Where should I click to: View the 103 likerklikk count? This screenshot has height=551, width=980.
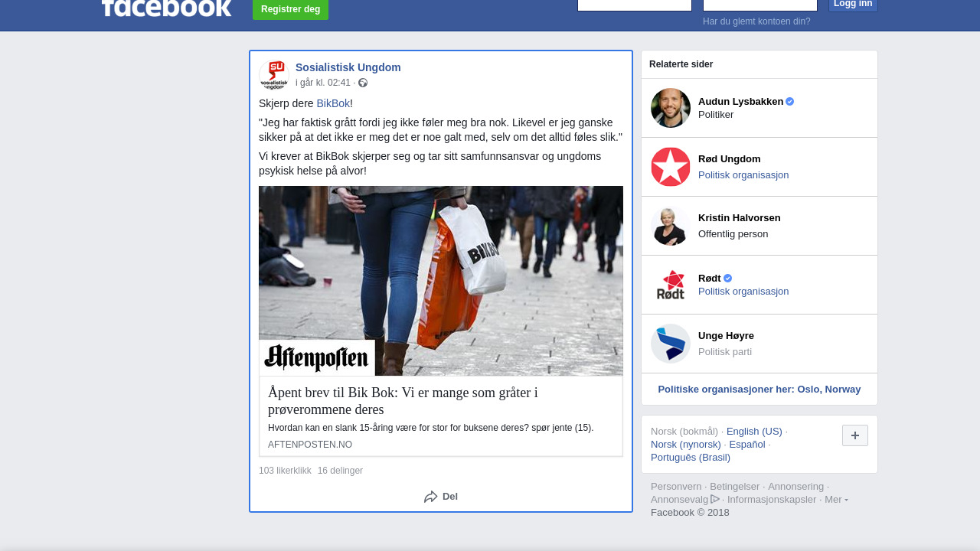pos(285,471)
